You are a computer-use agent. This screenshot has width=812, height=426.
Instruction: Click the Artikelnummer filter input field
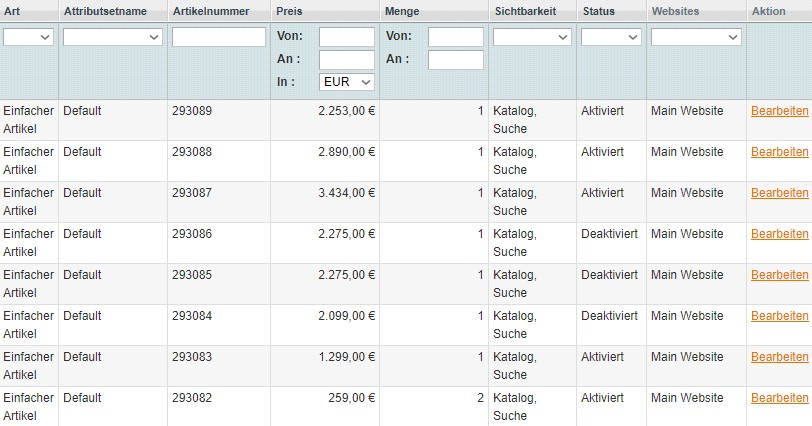tap(219, 37)
